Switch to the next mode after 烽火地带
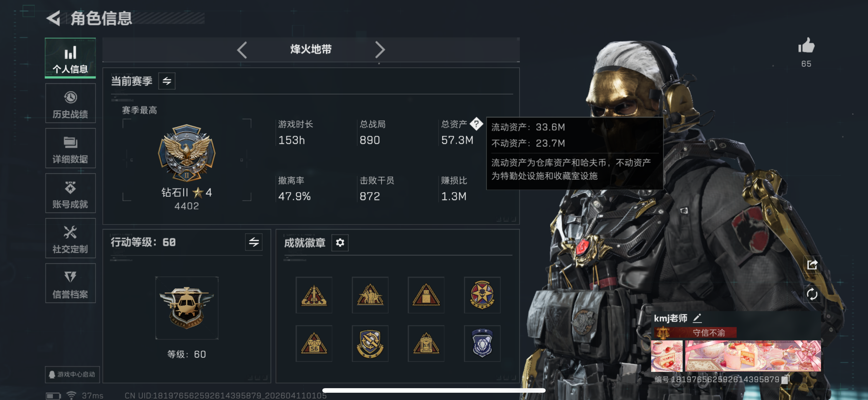 tap(380, 50)
